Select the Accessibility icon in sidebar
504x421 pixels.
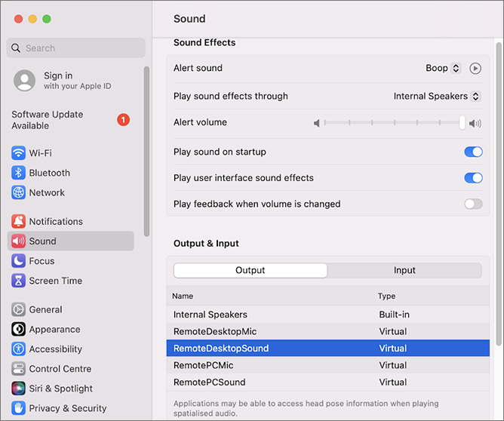(x=19, y=349)
